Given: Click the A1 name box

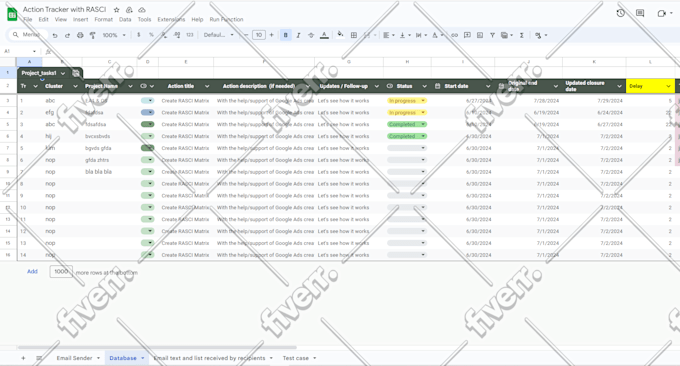Looking at the screenshot, I should (20, 51).
